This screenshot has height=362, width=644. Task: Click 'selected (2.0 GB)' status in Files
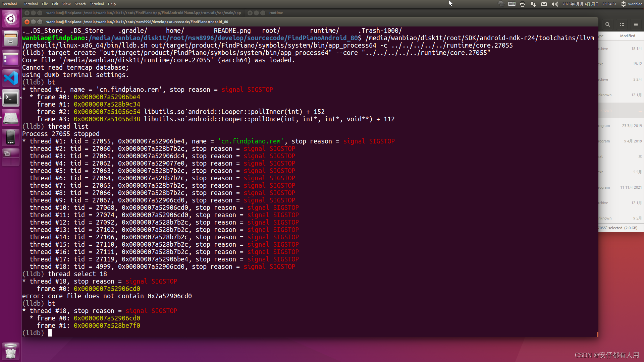click(623, 228)
